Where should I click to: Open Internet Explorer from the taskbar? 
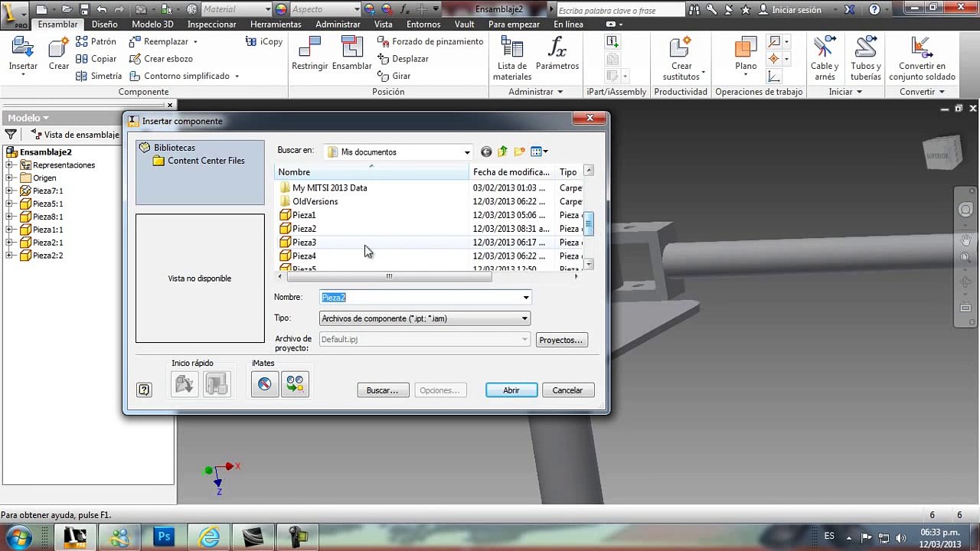point(208,537)
